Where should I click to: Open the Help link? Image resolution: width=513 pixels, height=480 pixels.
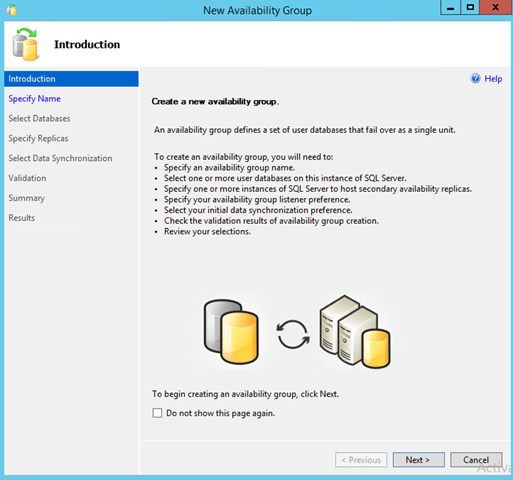pos(493,79)
